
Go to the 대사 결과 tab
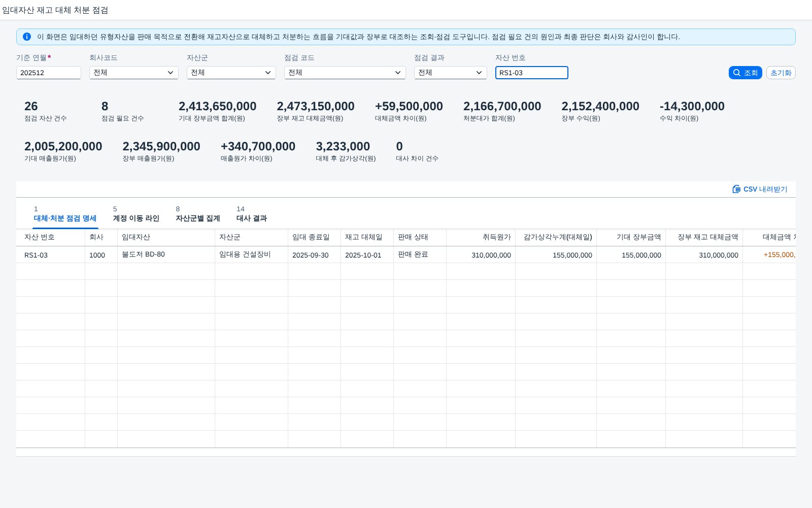(x=252, y=214)
